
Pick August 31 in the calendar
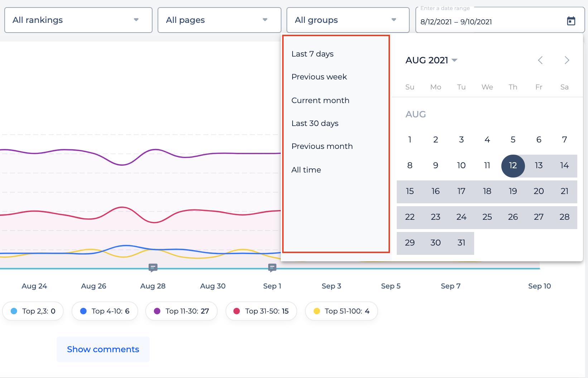click(461, 243)
